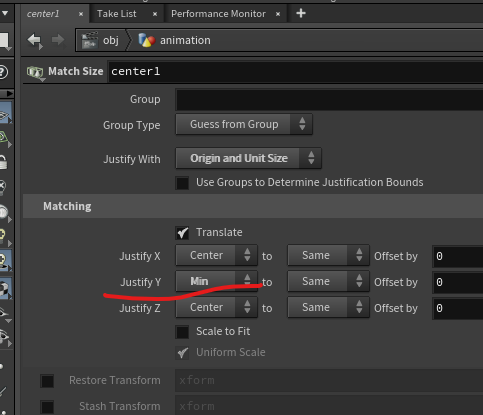Click the Group input field
Screen dimensions: 483x415
coord(329,99)
